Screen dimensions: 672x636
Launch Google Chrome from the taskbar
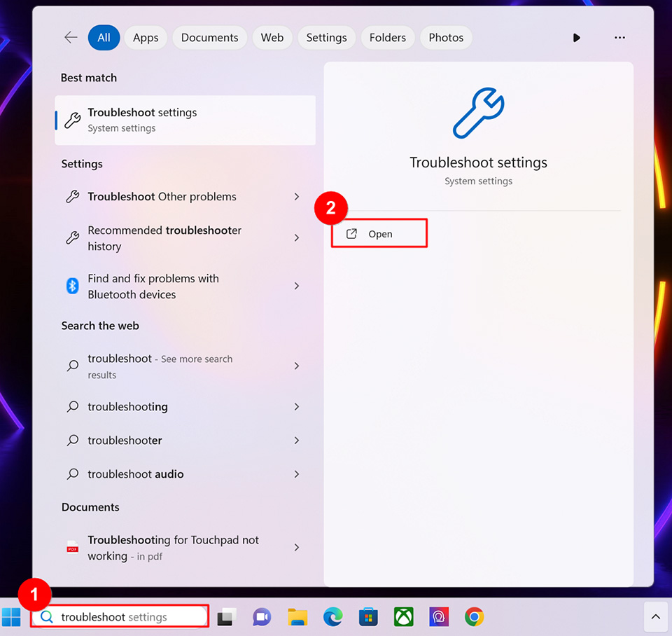[x=474, y=617]
